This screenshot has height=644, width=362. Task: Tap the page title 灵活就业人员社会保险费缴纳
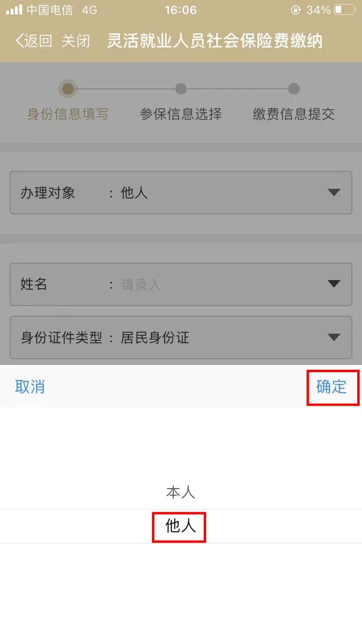pos(215,41)
